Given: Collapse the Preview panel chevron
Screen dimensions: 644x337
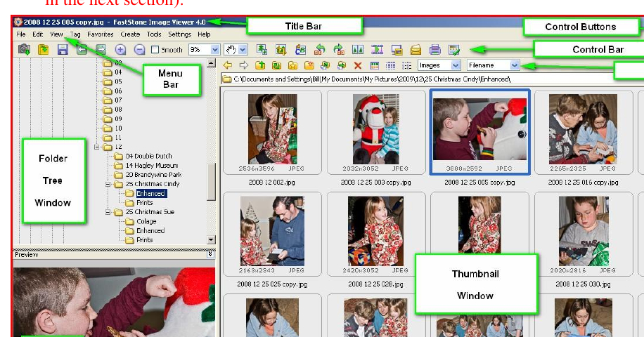Looking at the screenshot, I should (x=210, y=253).
